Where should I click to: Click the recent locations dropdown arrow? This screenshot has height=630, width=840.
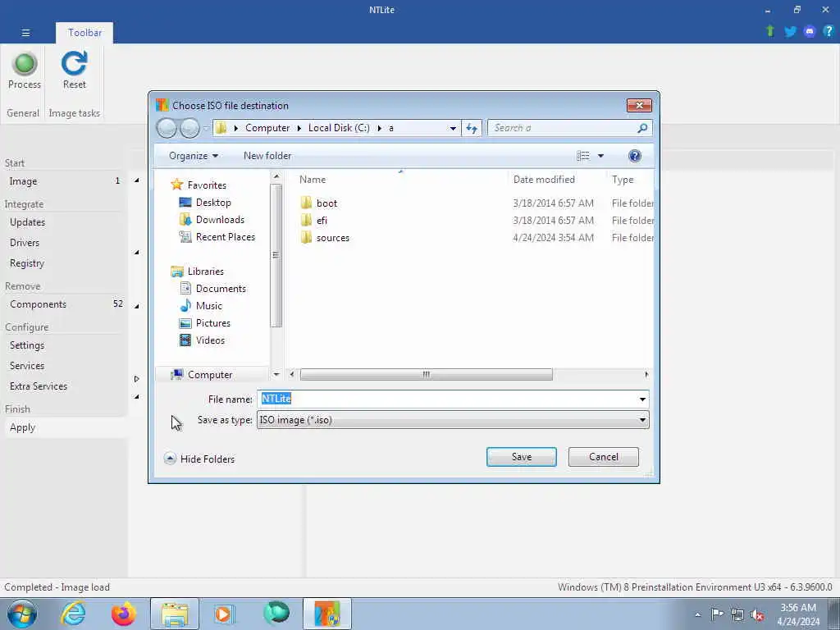[x=206, y=128]
